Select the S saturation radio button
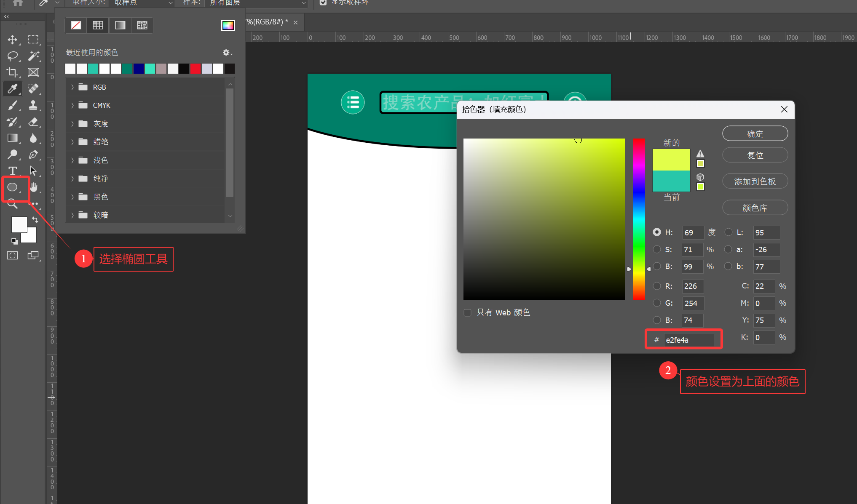The image size is (857, 504). tap(656, 249)
